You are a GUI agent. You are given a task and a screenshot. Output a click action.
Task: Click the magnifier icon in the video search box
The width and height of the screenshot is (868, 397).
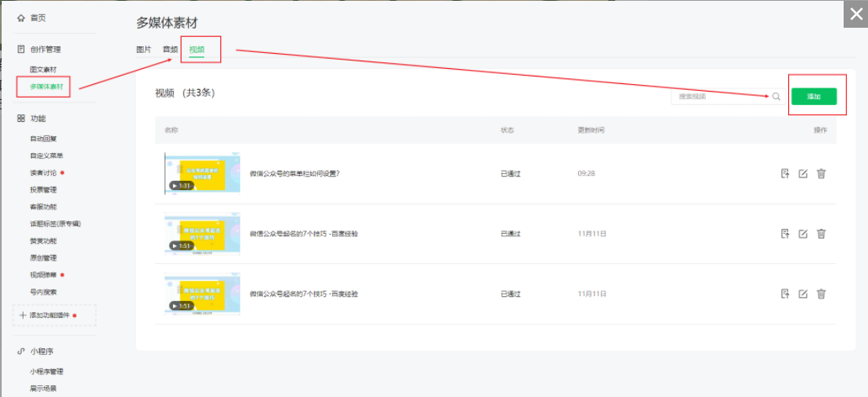pyautogui.click(x=776, y=97)
